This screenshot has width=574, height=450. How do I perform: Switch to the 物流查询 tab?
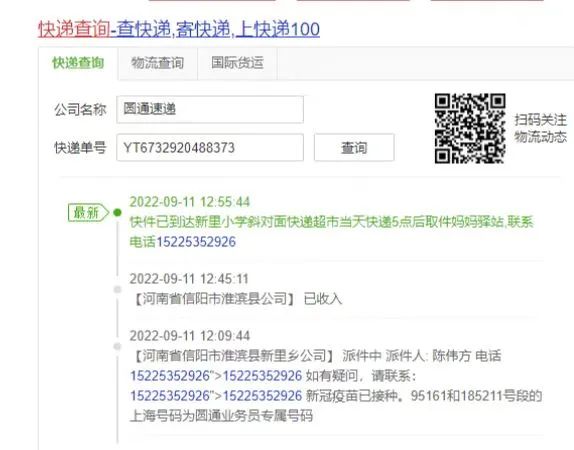pos(157,63)
